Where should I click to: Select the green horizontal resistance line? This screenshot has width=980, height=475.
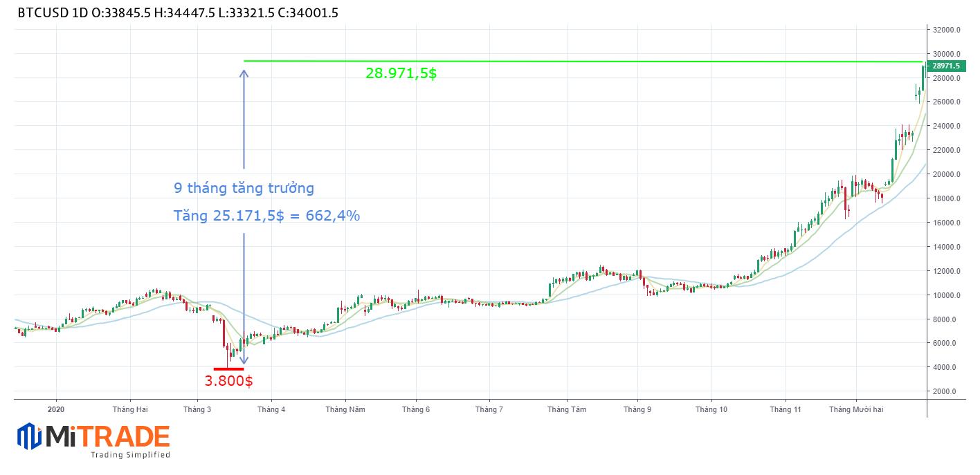coord(554,61)
